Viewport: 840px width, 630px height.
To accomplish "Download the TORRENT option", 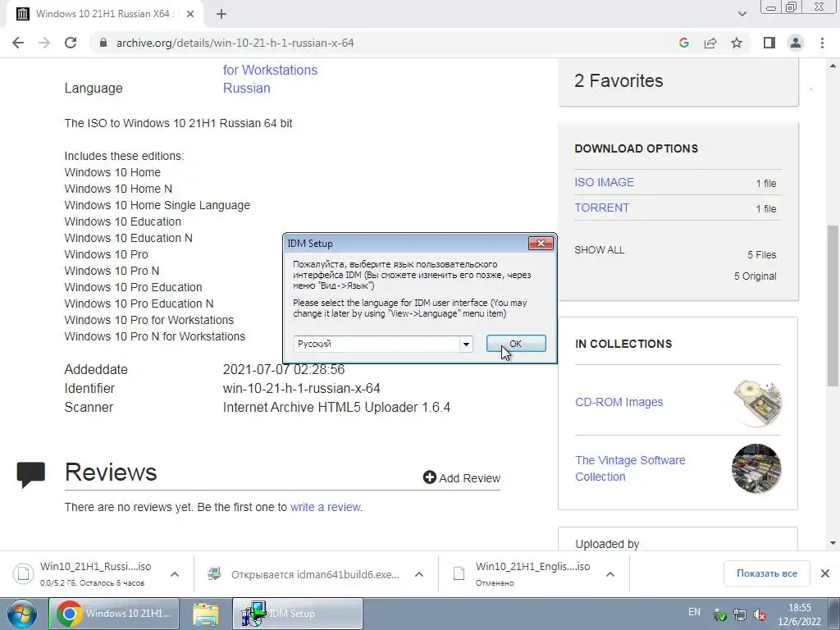I will point(601,208).
